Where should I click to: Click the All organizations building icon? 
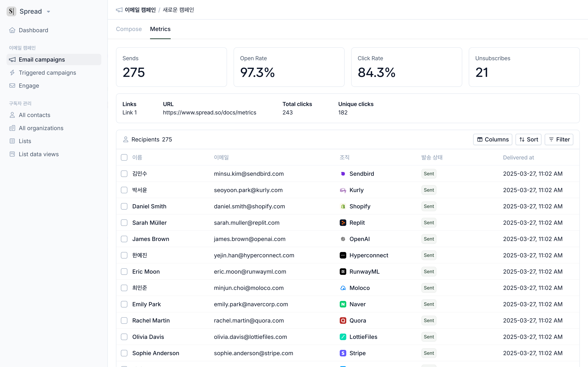12,128
